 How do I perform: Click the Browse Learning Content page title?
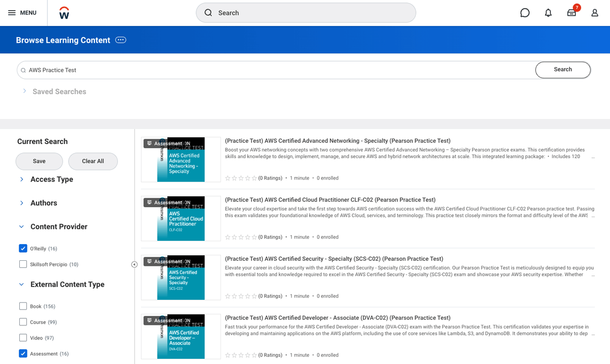pos(63,40)
